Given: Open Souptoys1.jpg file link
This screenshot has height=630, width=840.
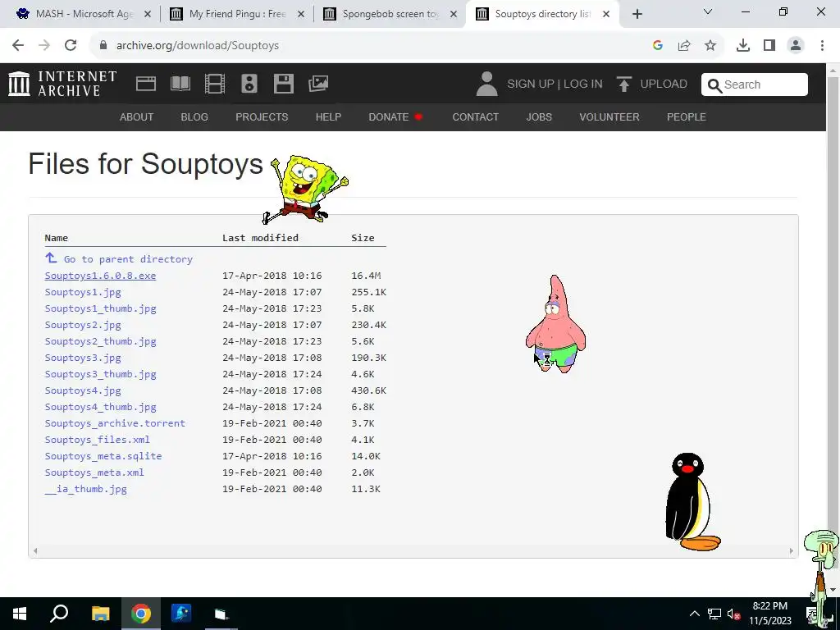Looking at the screenshot, I should click(x=83, y=292).
